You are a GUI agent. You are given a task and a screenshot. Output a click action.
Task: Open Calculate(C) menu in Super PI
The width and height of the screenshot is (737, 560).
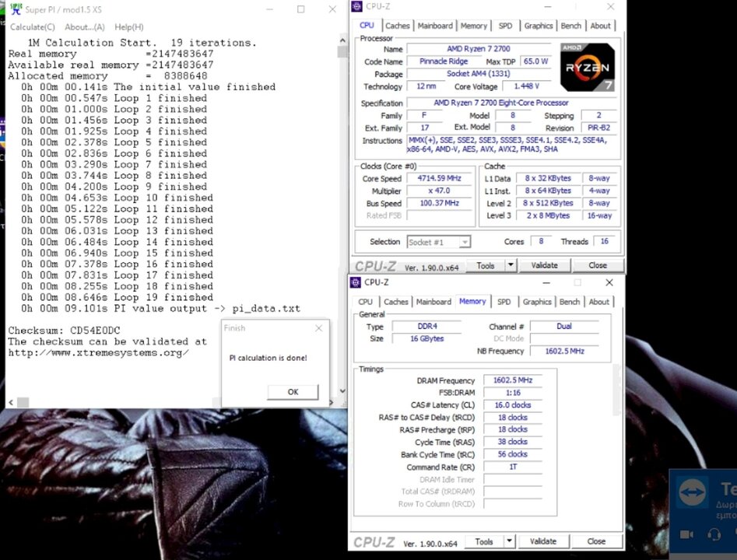(x=33, y=27)
